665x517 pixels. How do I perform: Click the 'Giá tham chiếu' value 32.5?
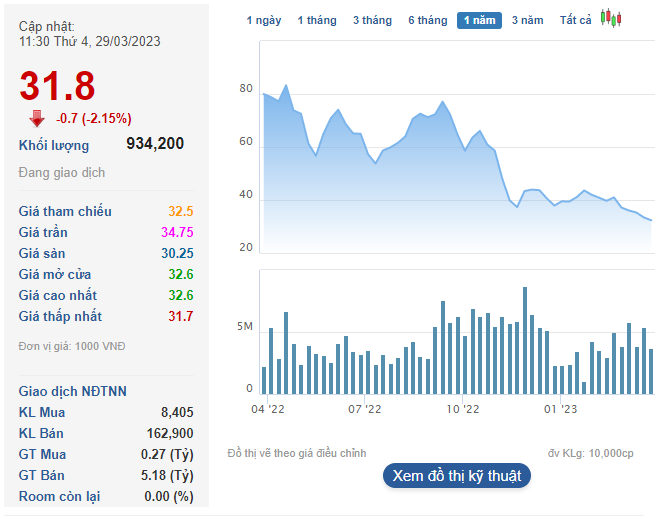coord(180,211)
